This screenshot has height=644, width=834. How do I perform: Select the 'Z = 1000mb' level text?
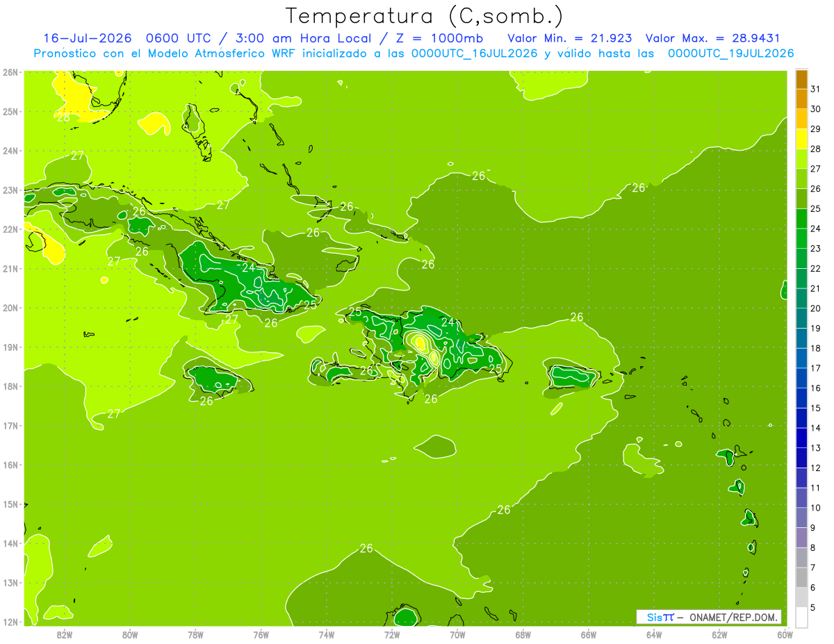pyautogui.click(x=439, y=38)
